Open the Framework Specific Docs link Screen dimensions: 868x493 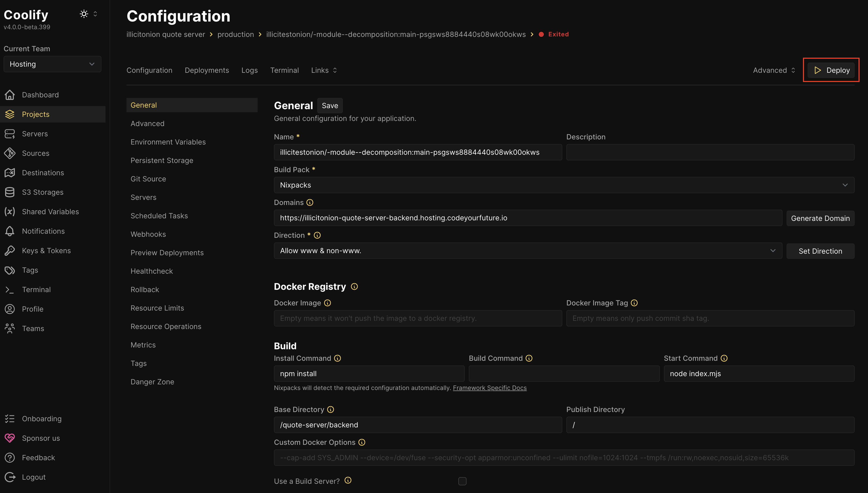(x=490, y=388)
